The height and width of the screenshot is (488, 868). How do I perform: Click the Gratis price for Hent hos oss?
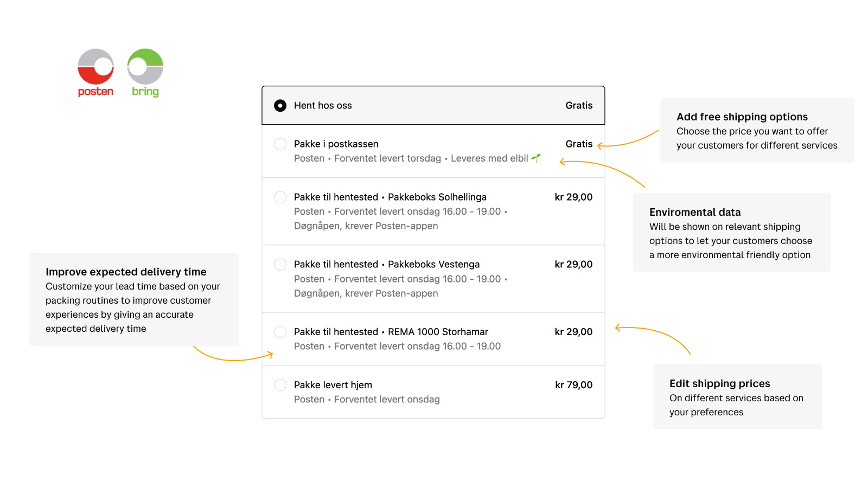pos(579,106)
